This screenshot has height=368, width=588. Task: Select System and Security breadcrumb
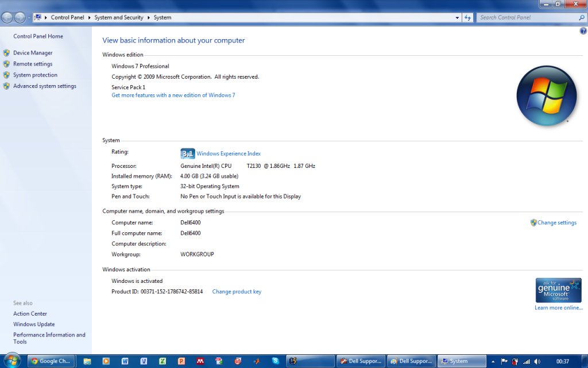pos(119,17)
